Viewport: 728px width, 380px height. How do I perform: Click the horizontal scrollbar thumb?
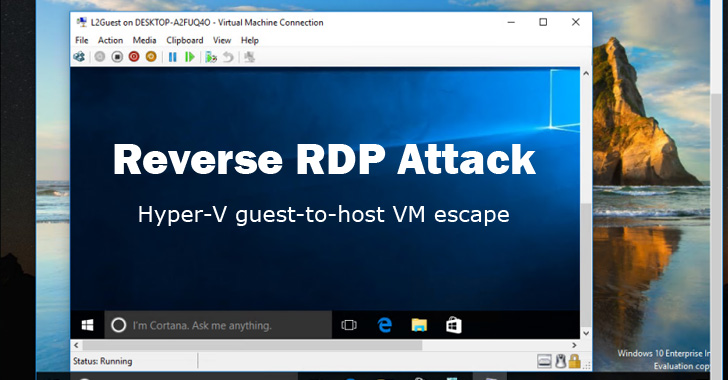pos(252,345)
